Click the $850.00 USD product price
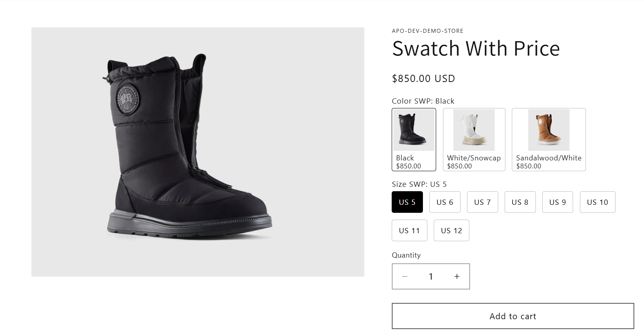Viewport: 644px width, 334px height. click(423, 78)
